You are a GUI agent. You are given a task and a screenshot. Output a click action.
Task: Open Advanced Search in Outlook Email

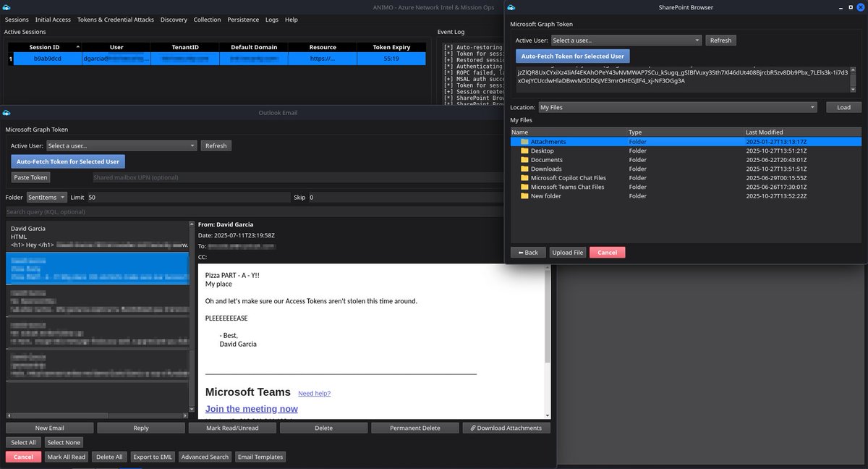point(205,457)
